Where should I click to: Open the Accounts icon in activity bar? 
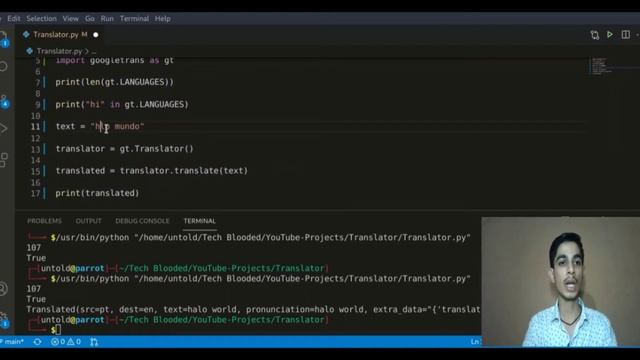pos(4,289)
